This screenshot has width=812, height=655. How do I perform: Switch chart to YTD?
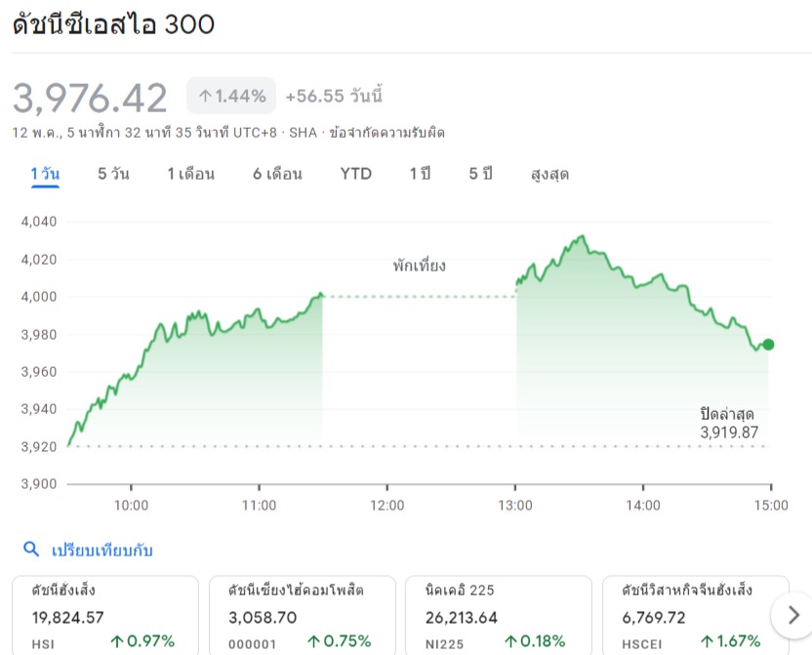coord(356,174)
